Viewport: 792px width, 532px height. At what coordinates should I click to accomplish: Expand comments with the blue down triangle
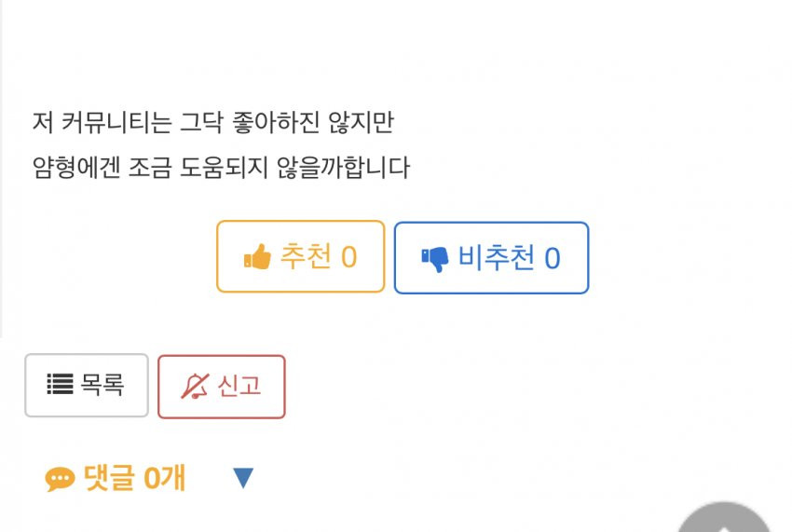(x=243, y=478)
